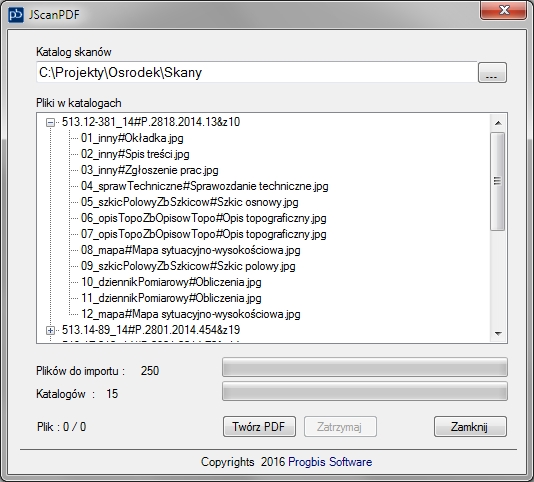Select 04_sprawTechniczne#Sprawozdanie techniczne.jpg file
The height and width of the screenshot is (482, 534).
click(x=205, y=186)
